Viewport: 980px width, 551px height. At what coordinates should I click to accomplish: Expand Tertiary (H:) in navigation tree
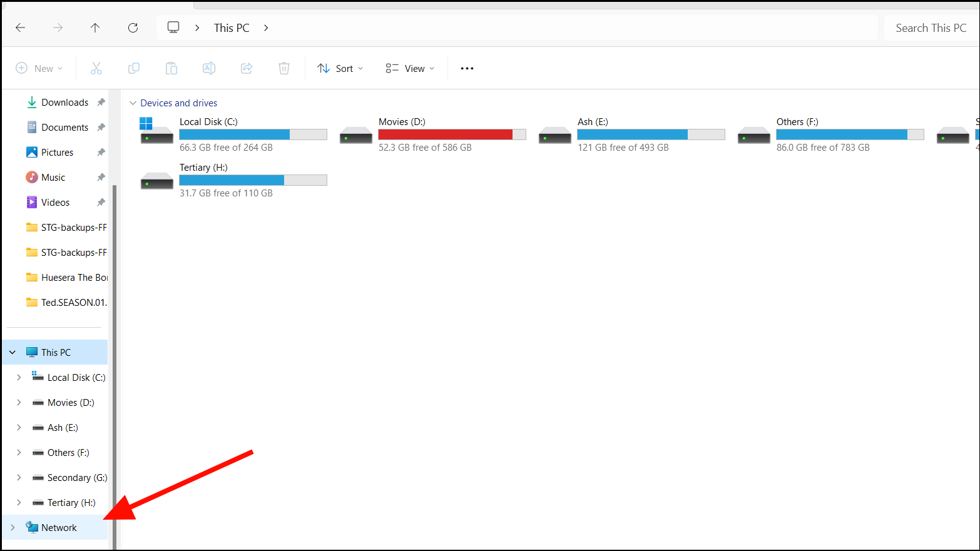(19, 502)
